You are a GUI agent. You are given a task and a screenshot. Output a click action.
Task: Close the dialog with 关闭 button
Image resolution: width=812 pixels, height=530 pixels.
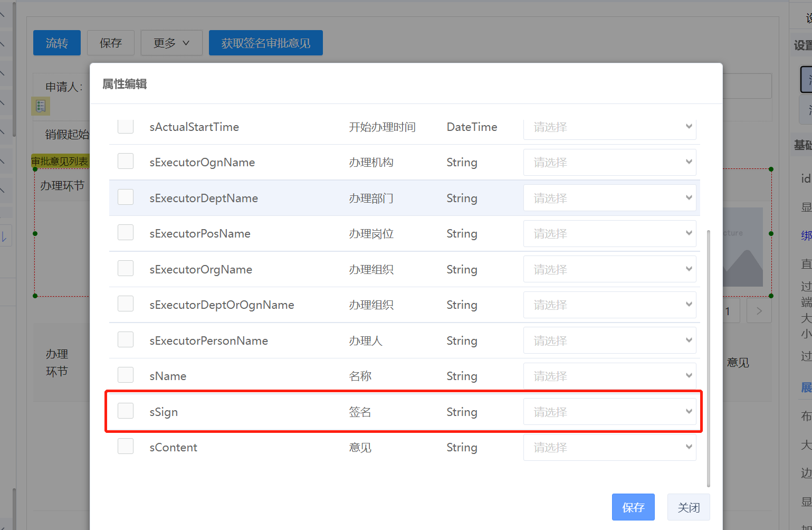(x=688, y=507)
